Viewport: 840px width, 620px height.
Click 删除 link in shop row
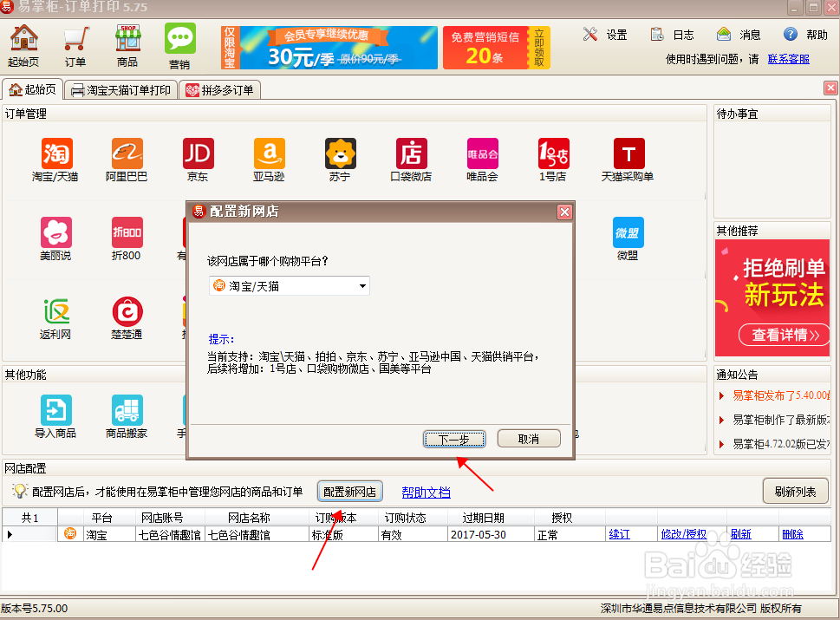793,534
